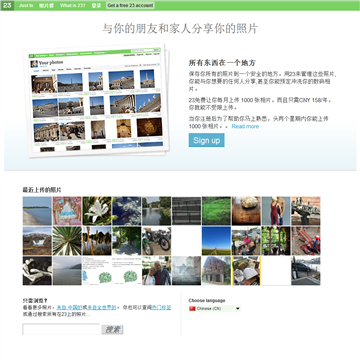Follow the Read more link
Screen dimensions: 360x360
(x=245, y=126)
